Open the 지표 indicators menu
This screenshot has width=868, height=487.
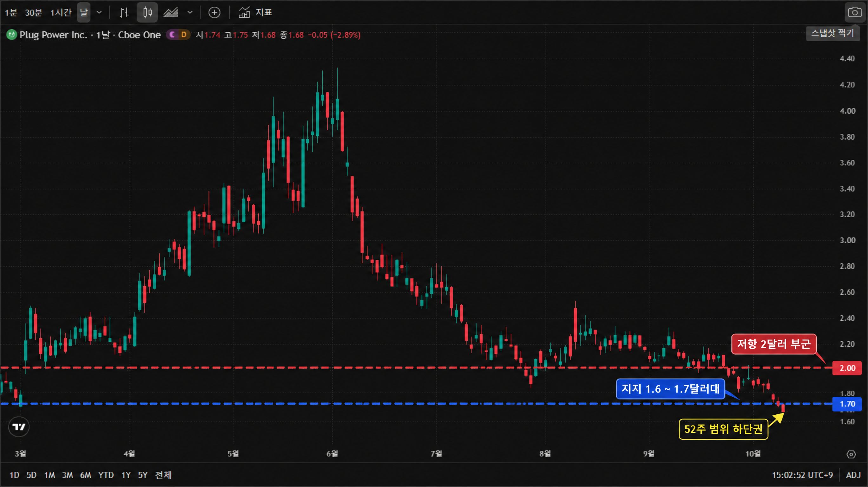255,13
